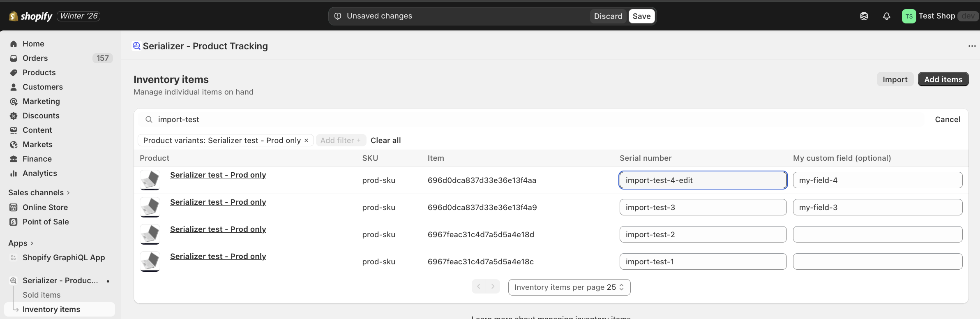Viewport: 980px width, 319px height.
Task: Click the Shopify logo icon
Action: pos(14,16)
